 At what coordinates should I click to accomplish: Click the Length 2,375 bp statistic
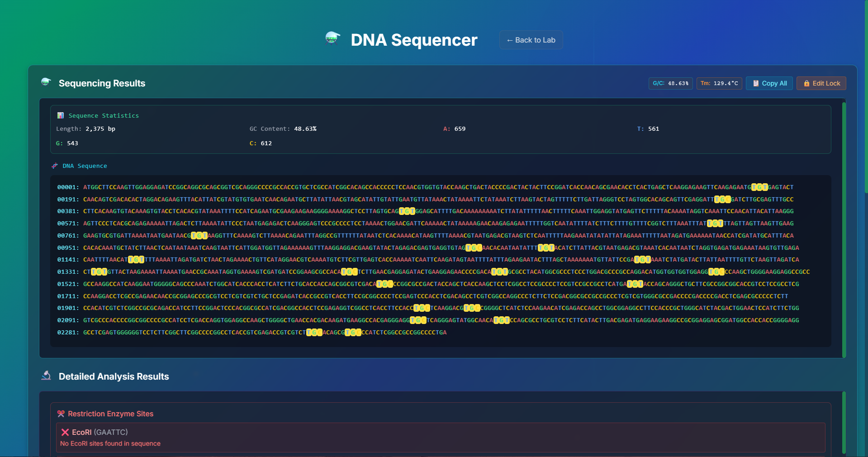click(86, 129)
